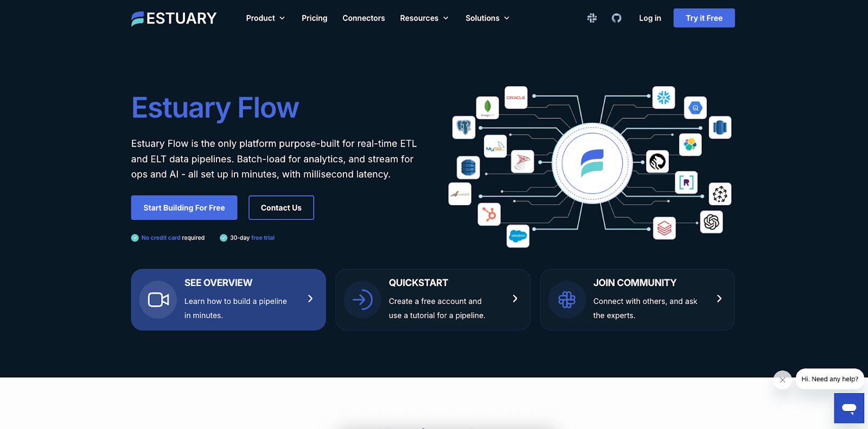Click 'Learn how to build a pipeline' text

point(235,301)
